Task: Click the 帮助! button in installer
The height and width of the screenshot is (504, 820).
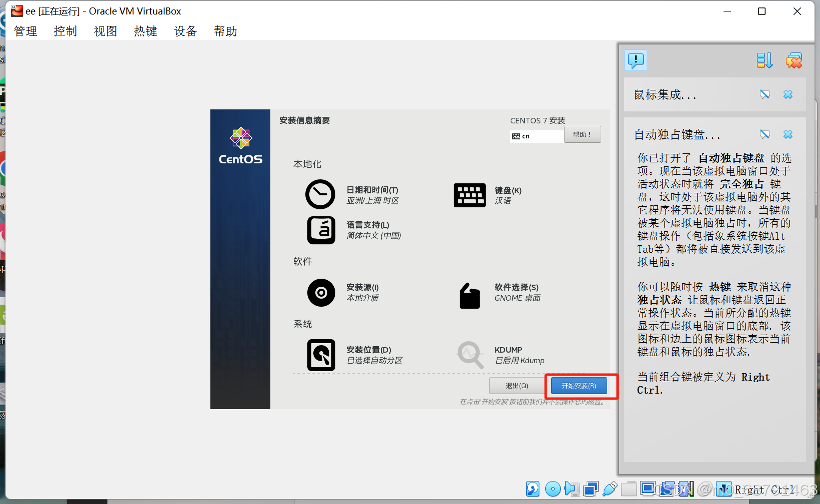Action: tap(582, 134)
